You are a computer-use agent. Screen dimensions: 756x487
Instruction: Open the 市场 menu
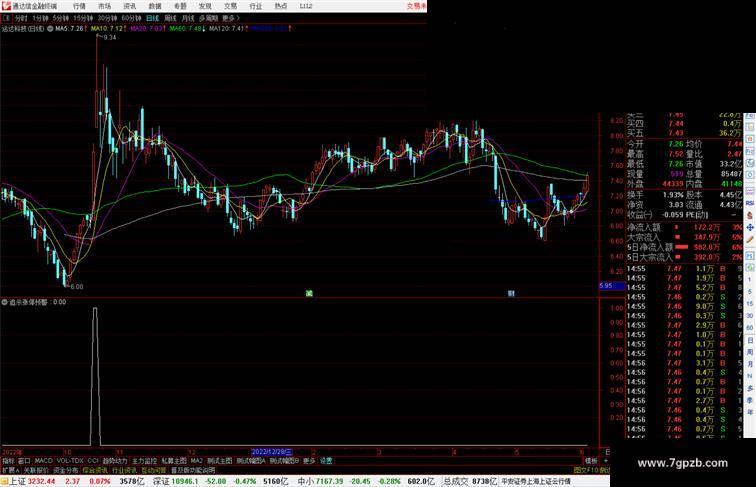coord(104,6)
